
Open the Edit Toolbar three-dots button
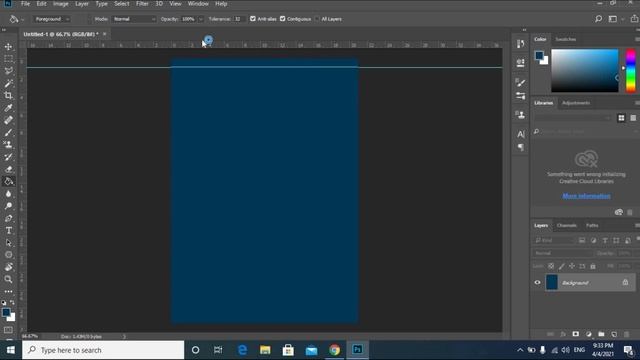click(8, 291)
